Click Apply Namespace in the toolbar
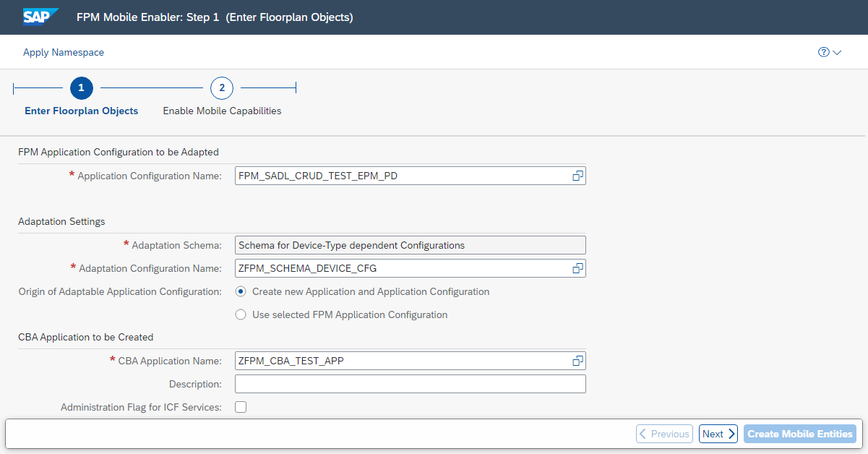Image resolution: width=868 pixels, height=454 pixels. pyautogui.click(x=64, y=52)
